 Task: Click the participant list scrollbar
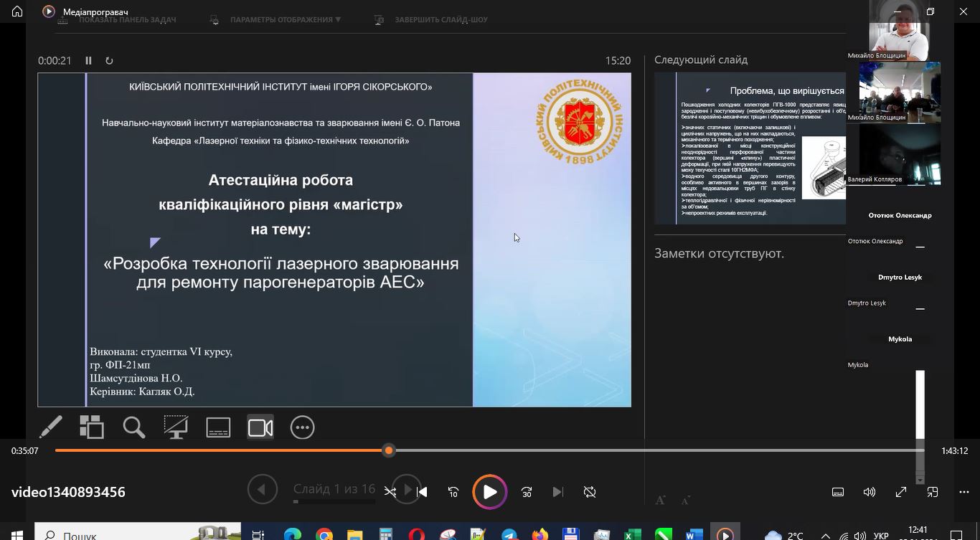[x=920, y=423]
